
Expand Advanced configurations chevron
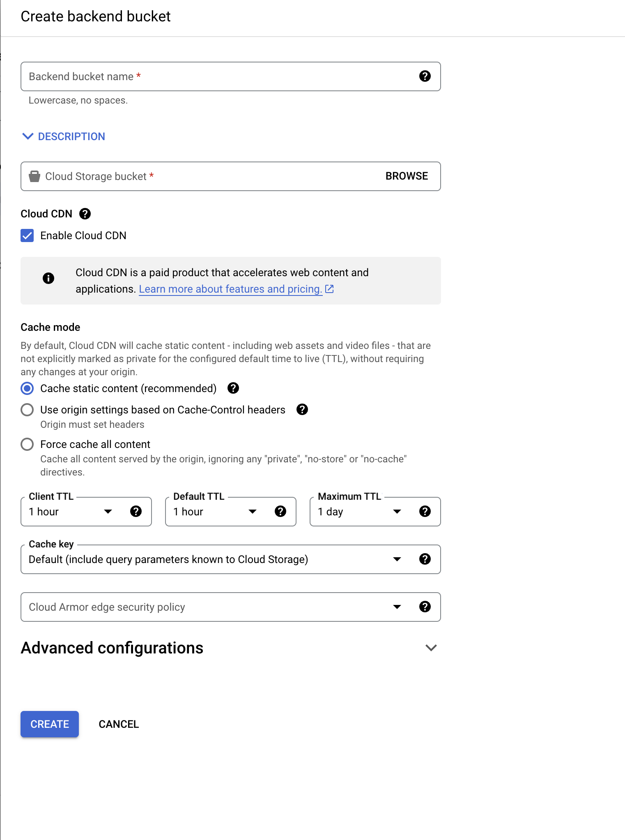pyautogui.click(x=431, y=648)
